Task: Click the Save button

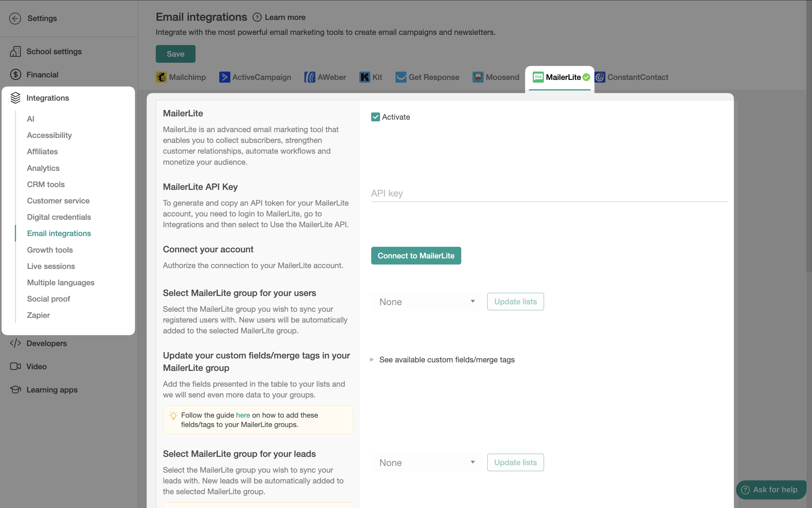Action: 176,54
